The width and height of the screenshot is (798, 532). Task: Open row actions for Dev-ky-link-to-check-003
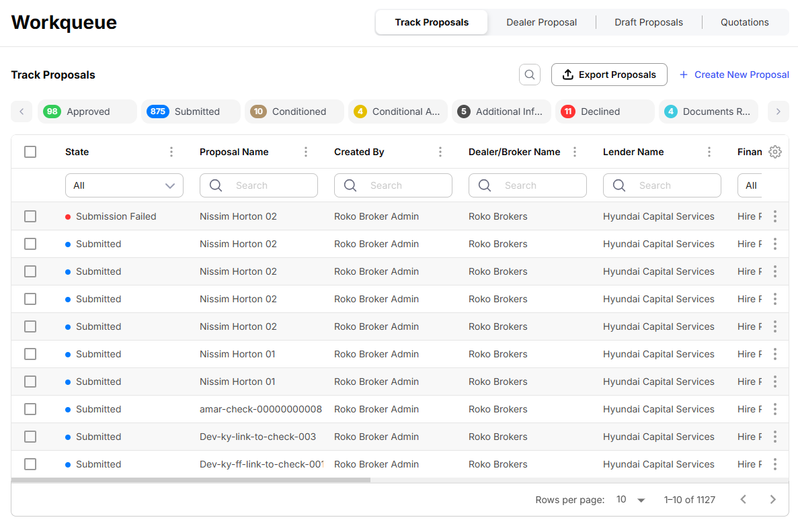click(775, 437)
